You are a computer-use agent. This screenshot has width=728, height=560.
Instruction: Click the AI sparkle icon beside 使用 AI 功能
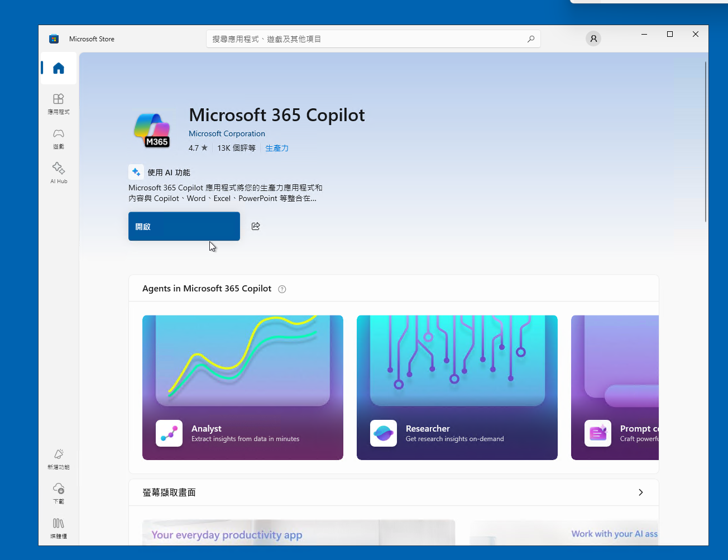pos(136,172)
